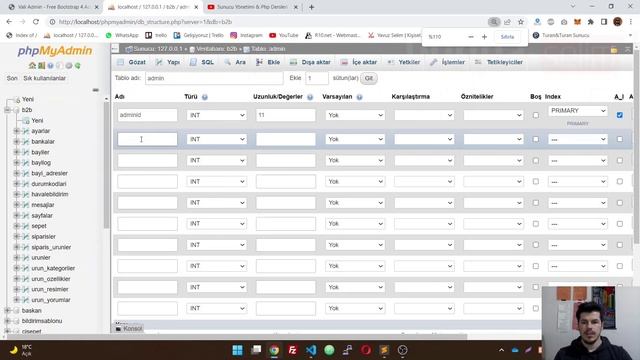This screenshot has height=360, width=640.
Task: Decrease zoom with the minus button
Action: click(471, 37)
